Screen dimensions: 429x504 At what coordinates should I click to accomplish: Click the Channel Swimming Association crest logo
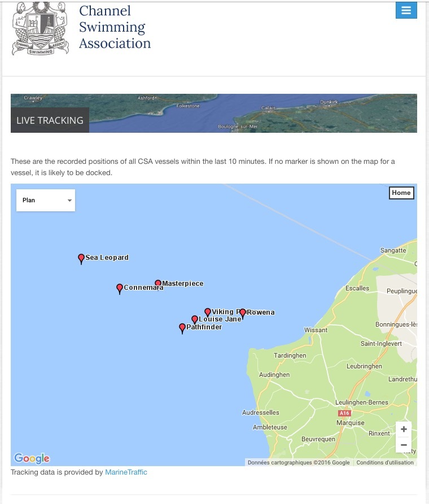point(41,28)
